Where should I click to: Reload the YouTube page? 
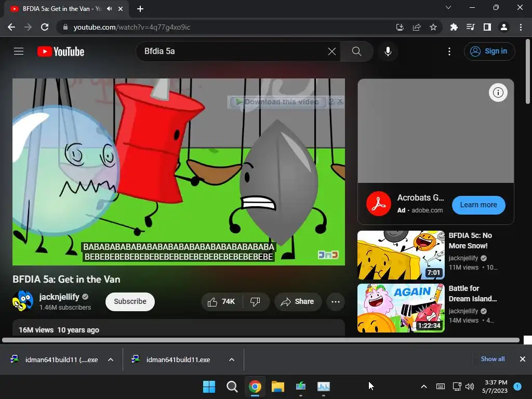(45, 27)
